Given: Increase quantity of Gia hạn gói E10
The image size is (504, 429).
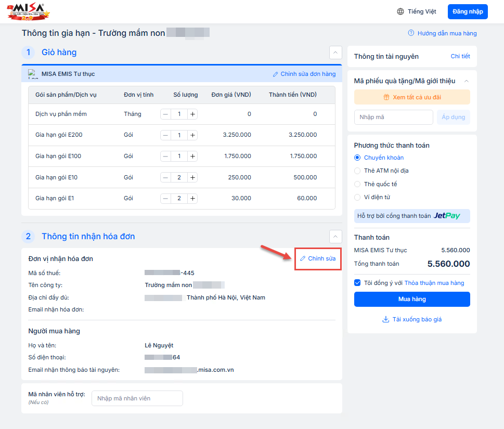Looking at the screenshot, I should pyautogui.click(x=192, y=177).
